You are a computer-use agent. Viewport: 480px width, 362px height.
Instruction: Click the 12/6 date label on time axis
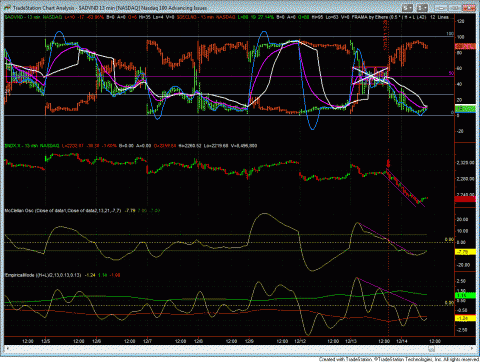[97, 341]
